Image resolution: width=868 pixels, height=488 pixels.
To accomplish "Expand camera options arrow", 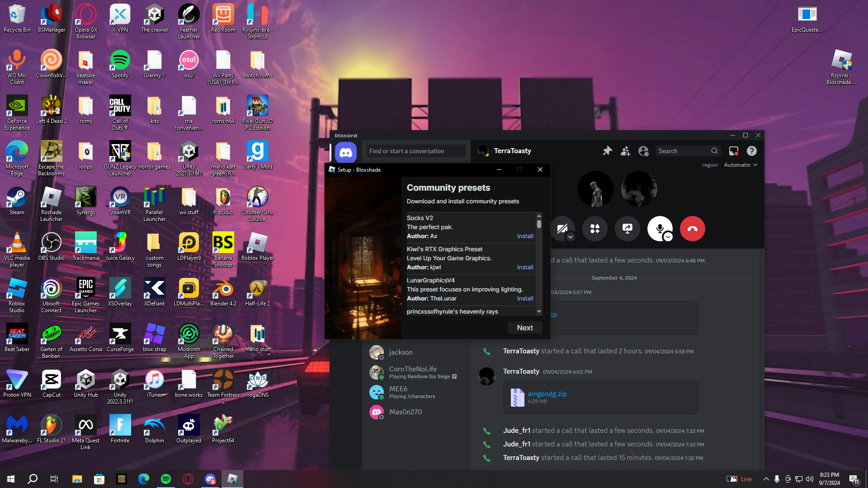I will tap(571, 237).
